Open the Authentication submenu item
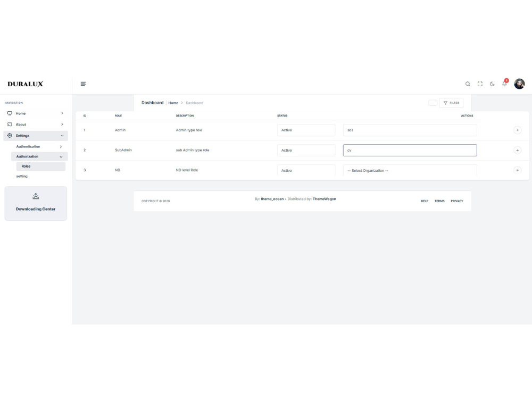Screen dimensions: 532x399 pos(39,147)
